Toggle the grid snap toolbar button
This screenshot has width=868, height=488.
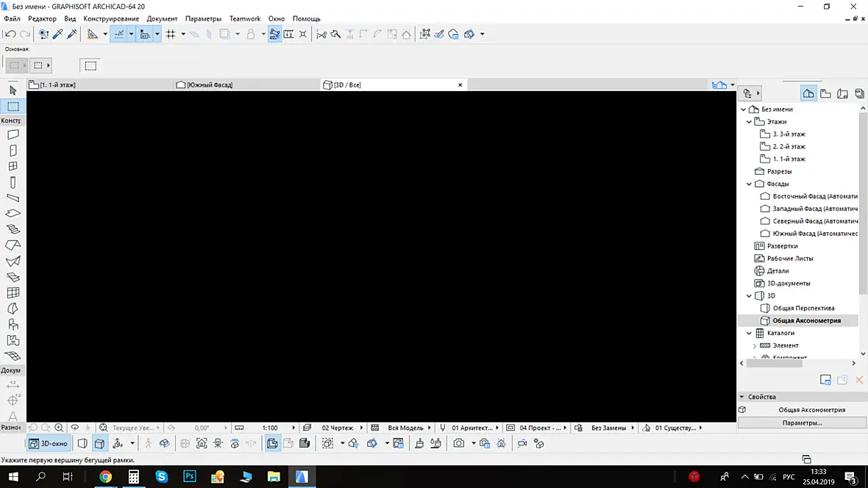(x=171, y=35)
